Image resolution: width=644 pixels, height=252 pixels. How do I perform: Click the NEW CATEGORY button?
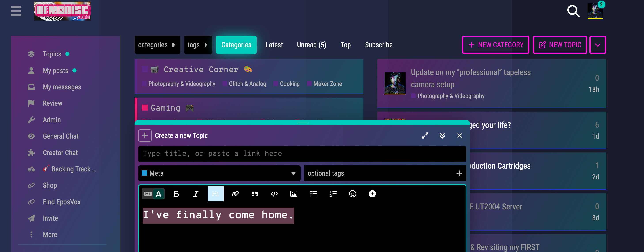coord(496,45)
